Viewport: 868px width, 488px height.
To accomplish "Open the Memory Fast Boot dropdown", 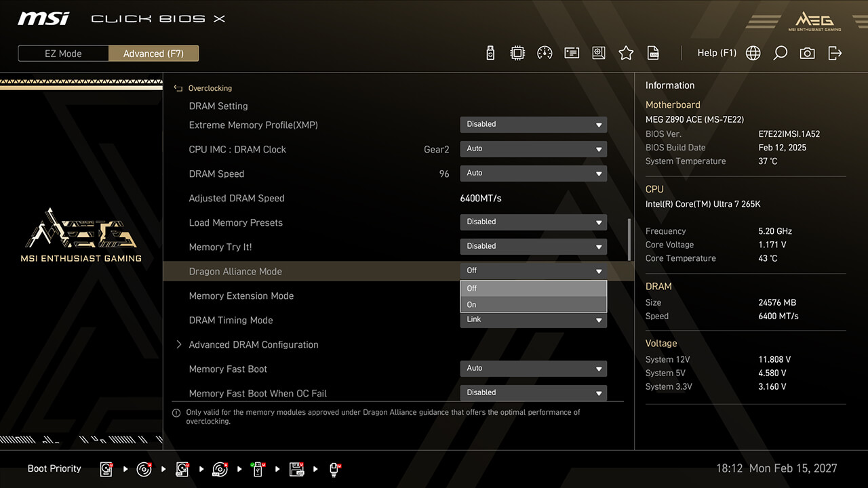I will pyautogui.click(x=533, y=369).
